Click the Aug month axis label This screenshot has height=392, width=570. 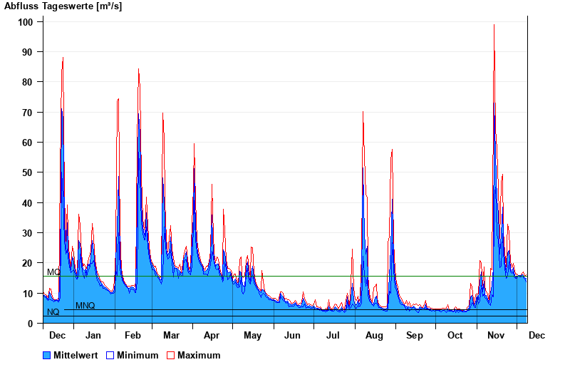coord(373,335)
